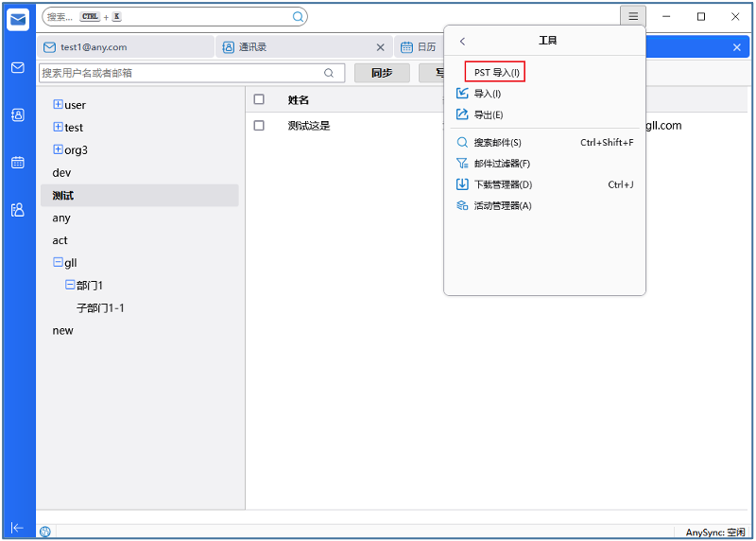The height and width of the screenshot is (541, 756).
Task: Check the box for contact 测试这是
Action: coord(259,126)
